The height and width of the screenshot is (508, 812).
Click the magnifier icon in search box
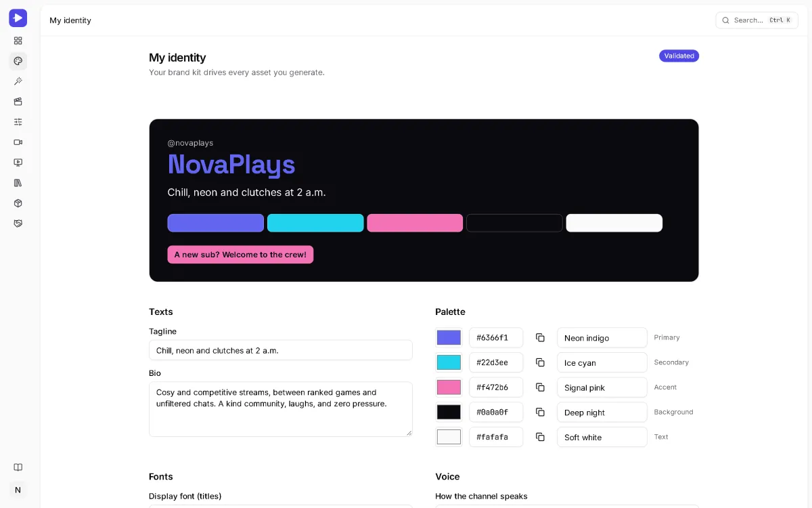(725, 20)
